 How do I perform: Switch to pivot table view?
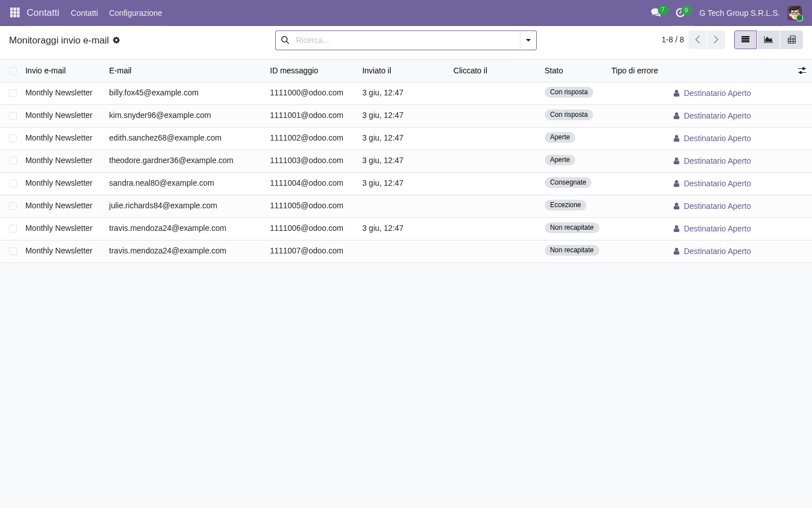(x=792, y=40)
